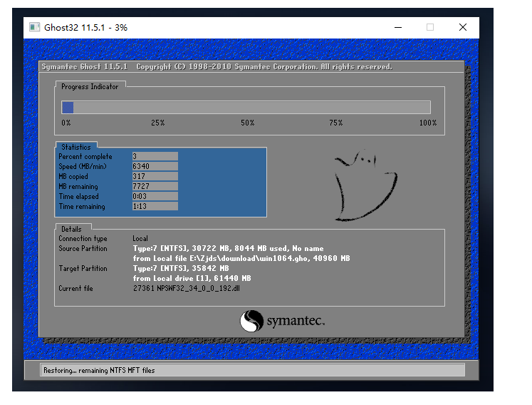Click the Details section label

(71, 229)
